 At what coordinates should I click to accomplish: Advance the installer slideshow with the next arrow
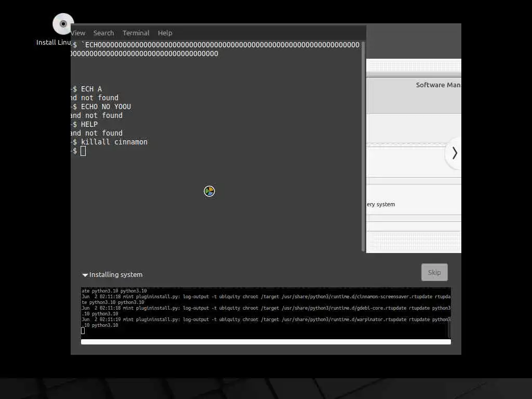click(x=454, y=153)
